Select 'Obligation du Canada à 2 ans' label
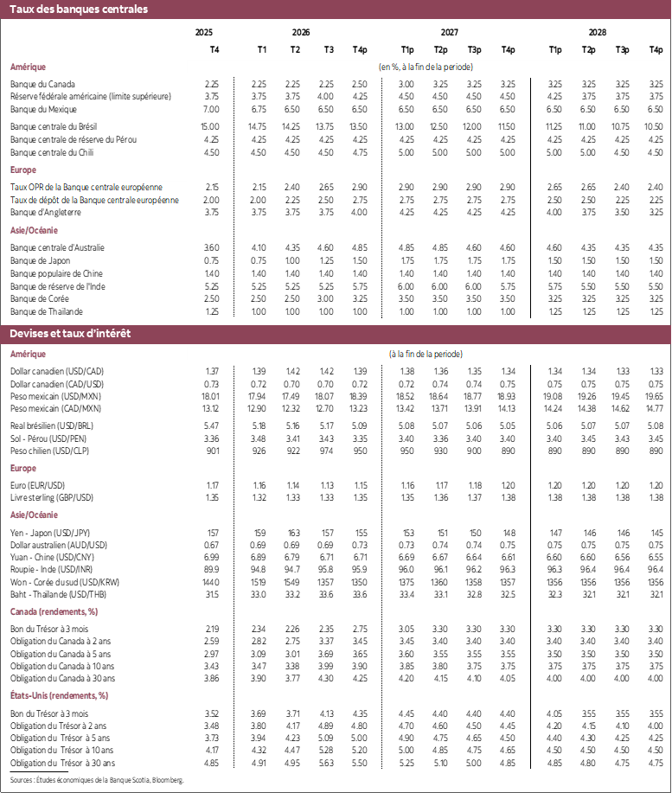The image size is (672, 793). (61, 642)
